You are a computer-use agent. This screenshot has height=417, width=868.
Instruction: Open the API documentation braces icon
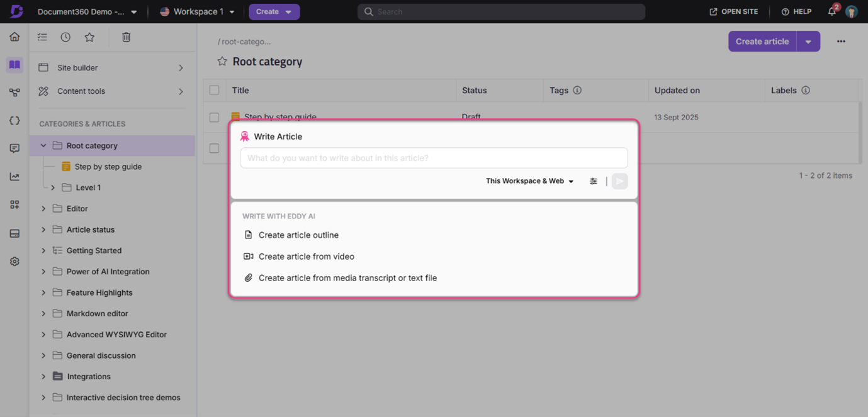pos(14,120)
